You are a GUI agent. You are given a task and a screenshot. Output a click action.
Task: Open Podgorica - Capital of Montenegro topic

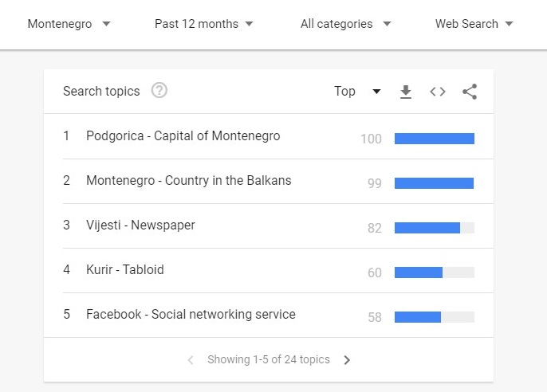click(183, 136)
